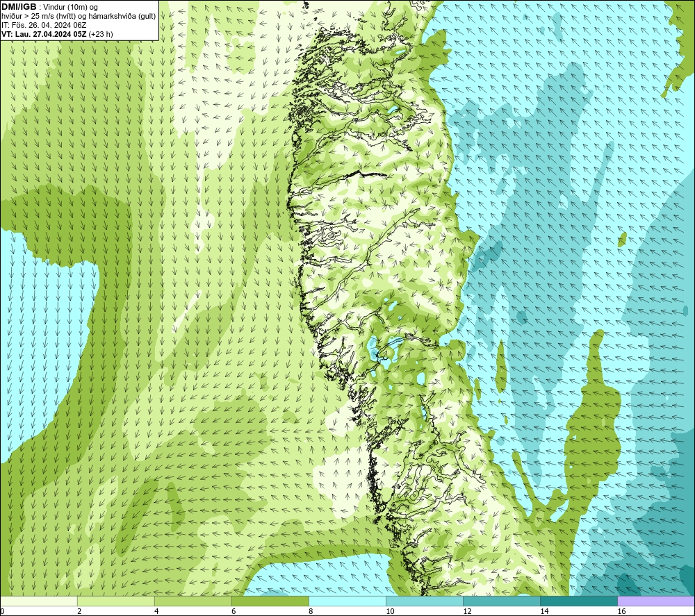Viewport: 695px width, 616px height.
Task: Click the '14' label on the wind scale
Action: (x=544, y=612)
